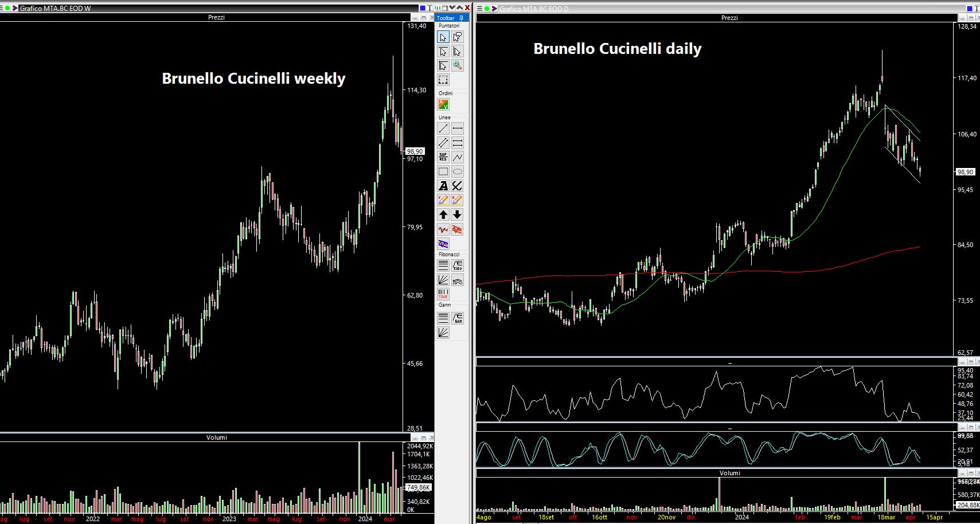Select the cut lines scissors tool
This screenshot has width=980, height=524.
(x=458, y=186)
